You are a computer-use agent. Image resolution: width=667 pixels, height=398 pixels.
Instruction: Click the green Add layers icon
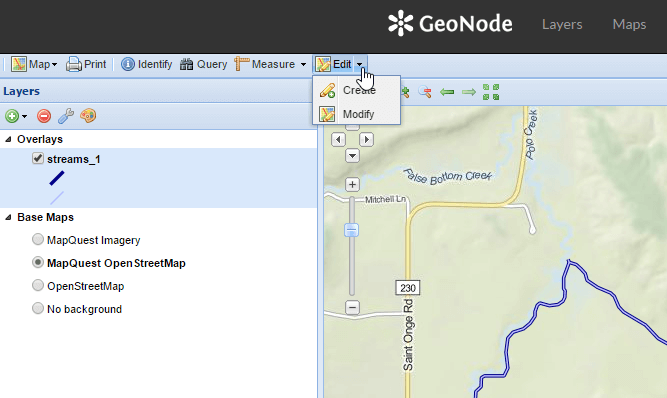point(12,116)
